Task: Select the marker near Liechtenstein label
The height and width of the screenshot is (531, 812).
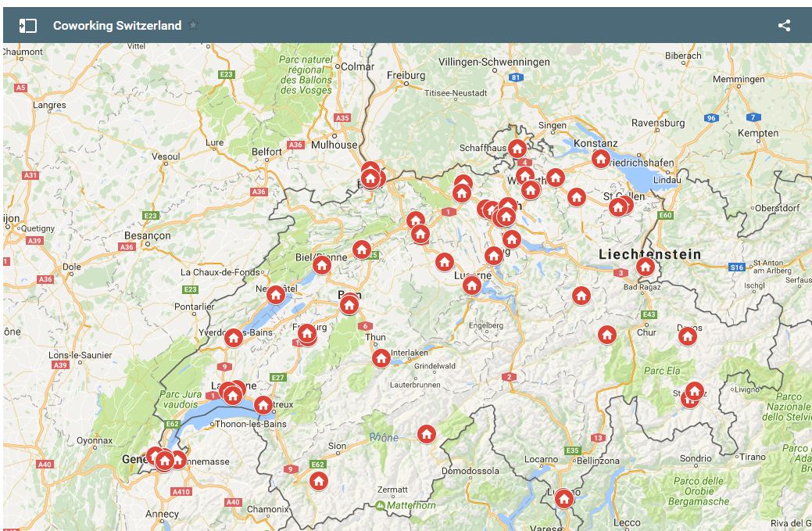Action: (646, 267)
